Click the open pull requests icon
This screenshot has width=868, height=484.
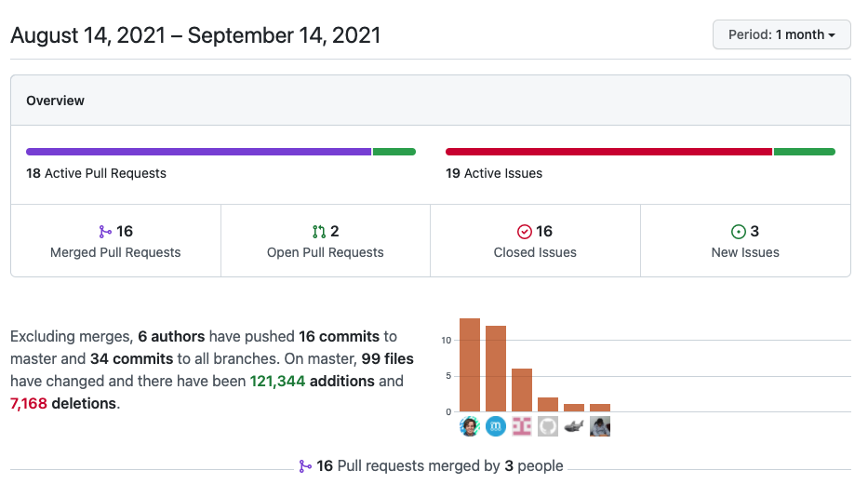pyautogui.click(x=319, y=232)
